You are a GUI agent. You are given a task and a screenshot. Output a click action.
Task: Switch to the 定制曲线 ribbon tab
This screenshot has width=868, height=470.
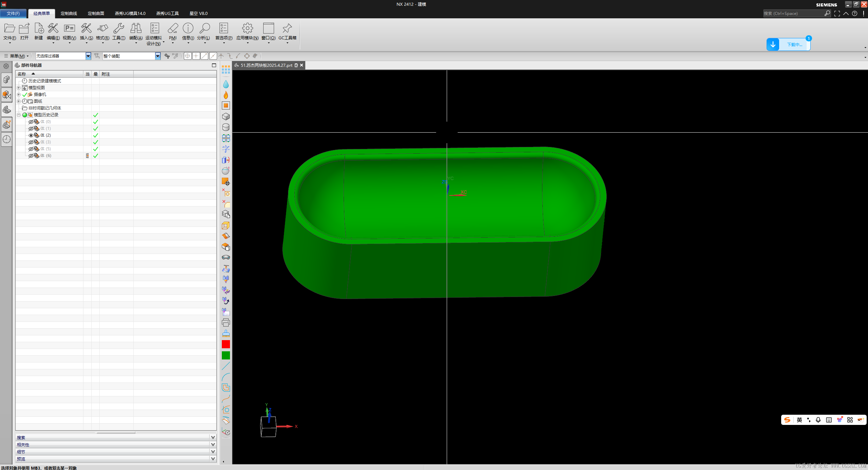[x=69, y=14]
